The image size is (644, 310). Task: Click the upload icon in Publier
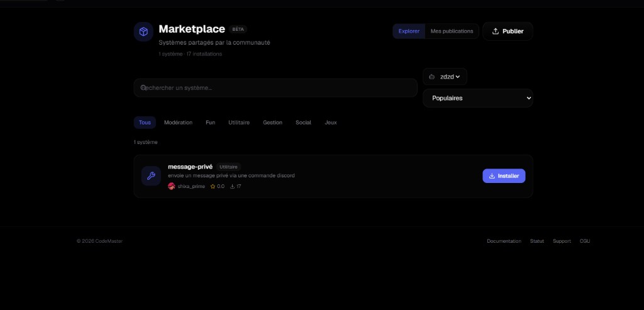[496, 31]
